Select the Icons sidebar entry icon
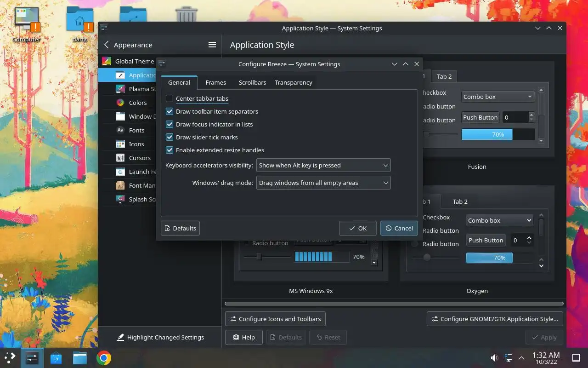 [x=120, y=144]
